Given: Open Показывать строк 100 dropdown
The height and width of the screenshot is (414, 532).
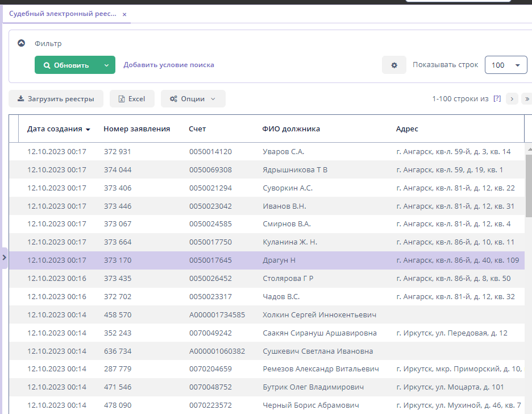Looking at the screenshot, I should (505, 65).
